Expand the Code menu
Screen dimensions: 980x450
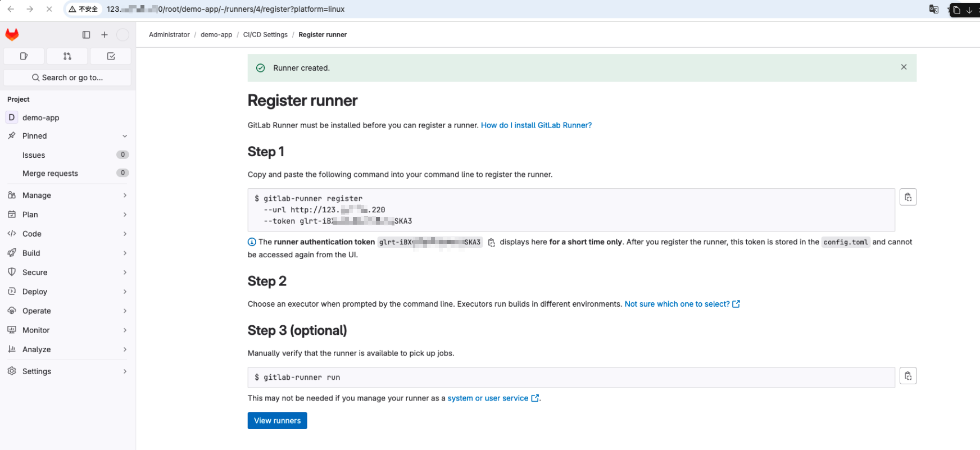pos(67,234)
